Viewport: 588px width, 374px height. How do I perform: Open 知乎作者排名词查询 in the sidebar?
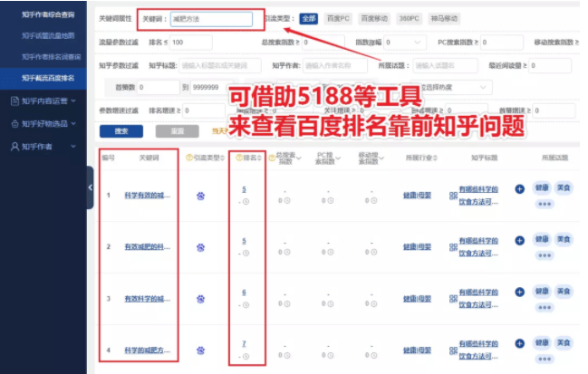point(51,56)
